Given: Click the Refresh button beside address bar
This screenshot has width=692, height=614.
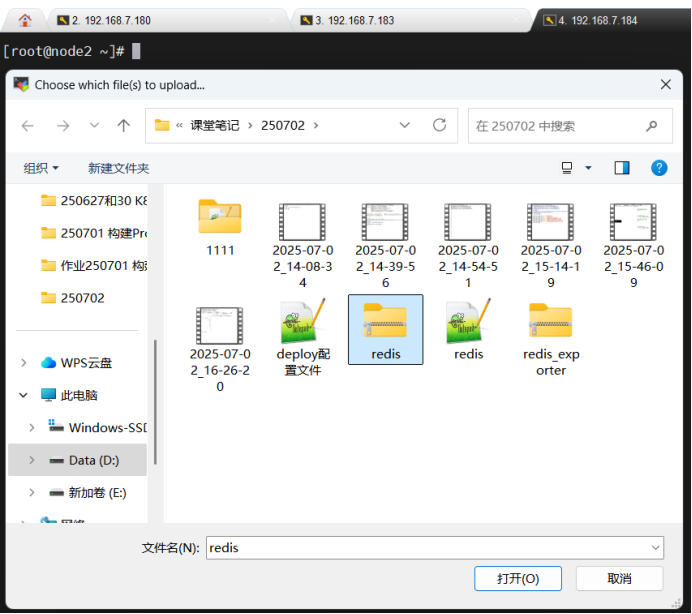Looking at the screenshot, I should pyautogui.click(x=439, y=126).
